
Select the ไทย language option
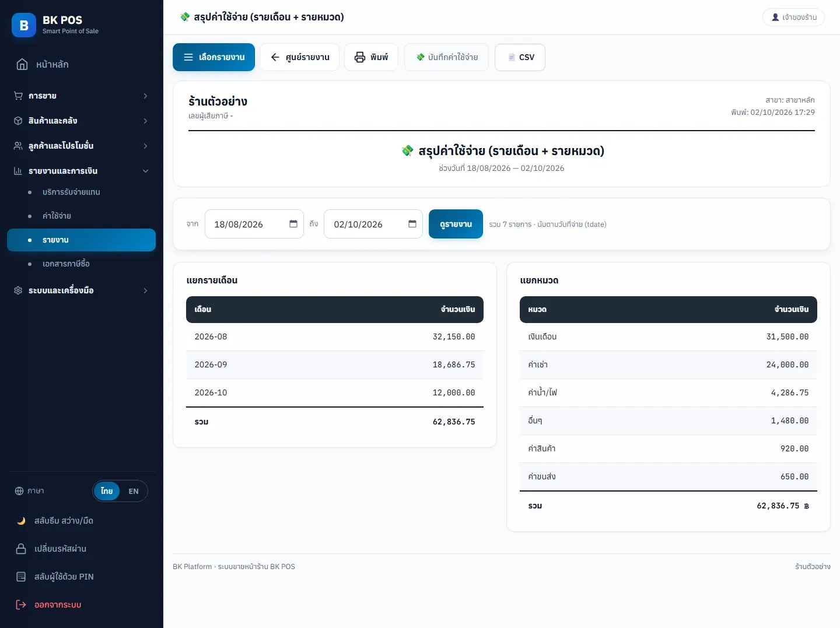click(107, 491)
